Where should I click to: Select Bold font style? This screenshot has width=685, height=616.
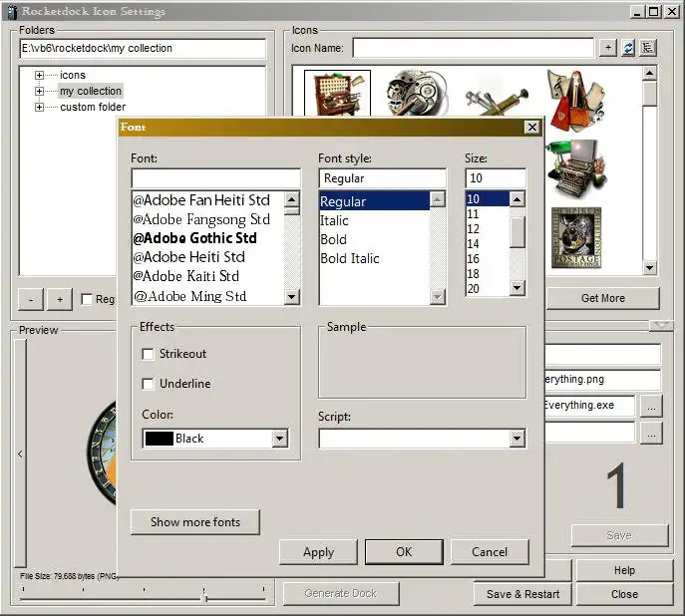pos(333,239)
